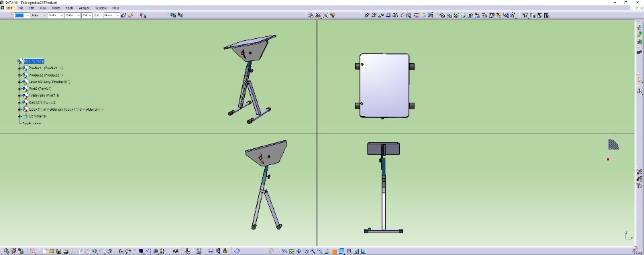Expand Lever 02 Assy (Product3.1) node

(x=19, y=82)
